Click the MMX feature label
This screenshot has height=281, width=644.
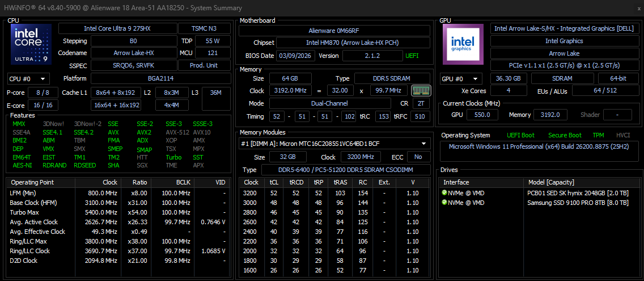(19, 124)
